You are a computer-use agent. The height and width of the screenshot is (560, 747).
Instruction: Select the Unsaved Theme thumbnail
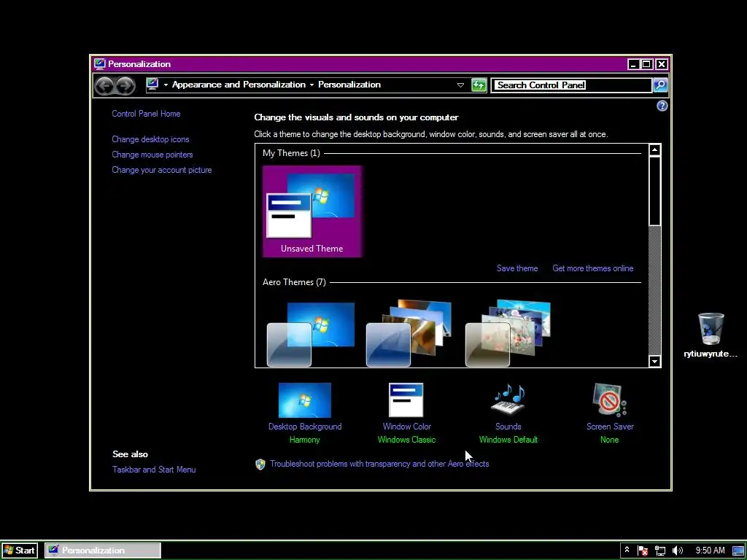312,211
